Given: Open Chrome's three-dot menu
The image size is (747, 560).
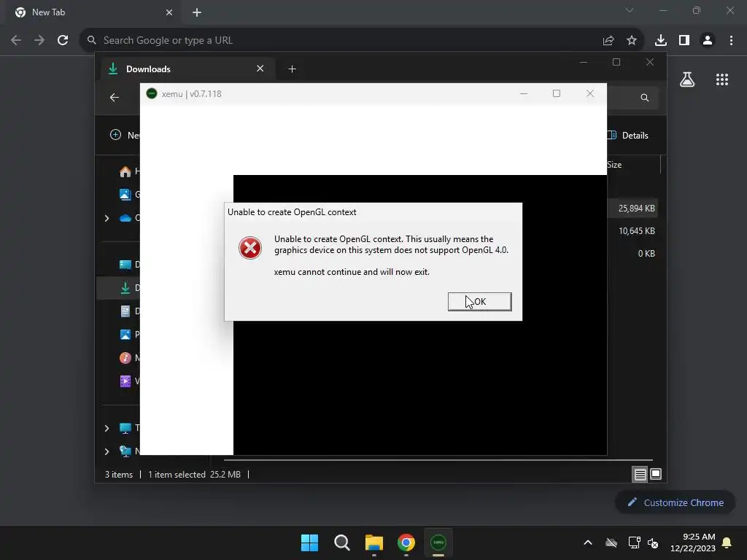Looking at the screenshot, I should 731,41.
